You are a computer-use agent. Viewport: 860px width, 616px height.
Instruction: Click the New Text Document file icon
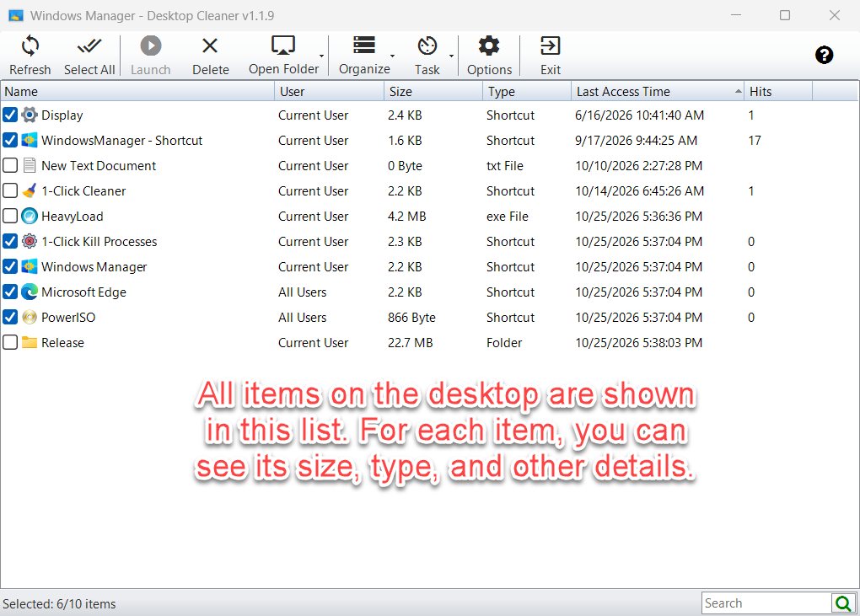click(29, 165)
